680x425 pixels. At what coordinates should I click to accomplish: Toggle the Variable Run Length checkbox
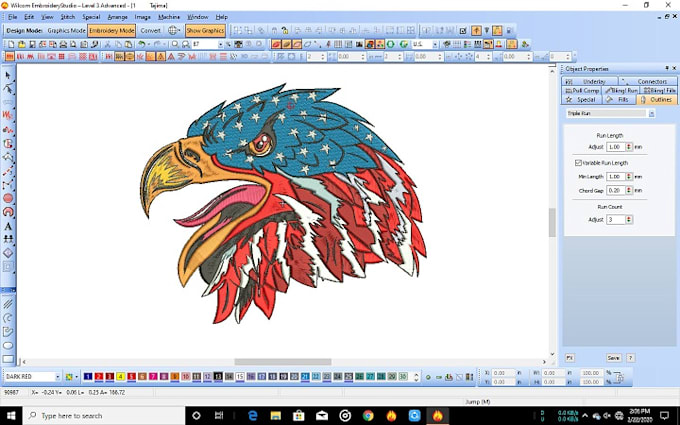click(578, 163)
